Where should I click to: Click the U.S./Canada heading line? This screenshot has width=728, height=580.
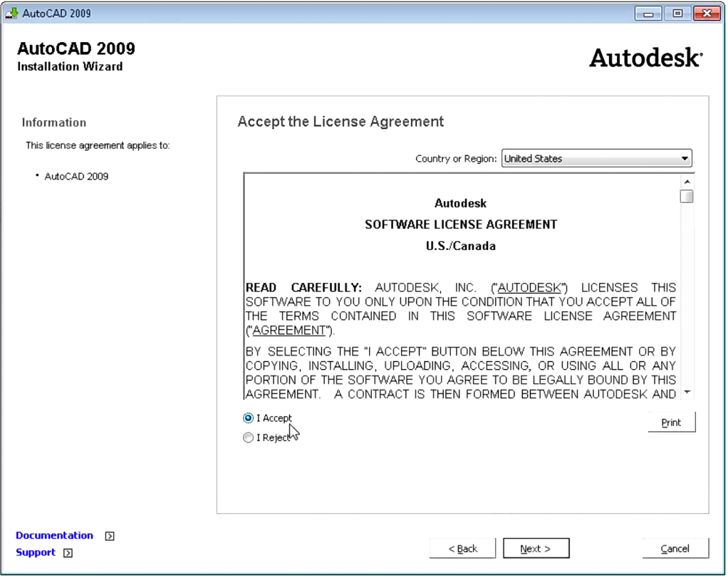click(x=461, y=246)
